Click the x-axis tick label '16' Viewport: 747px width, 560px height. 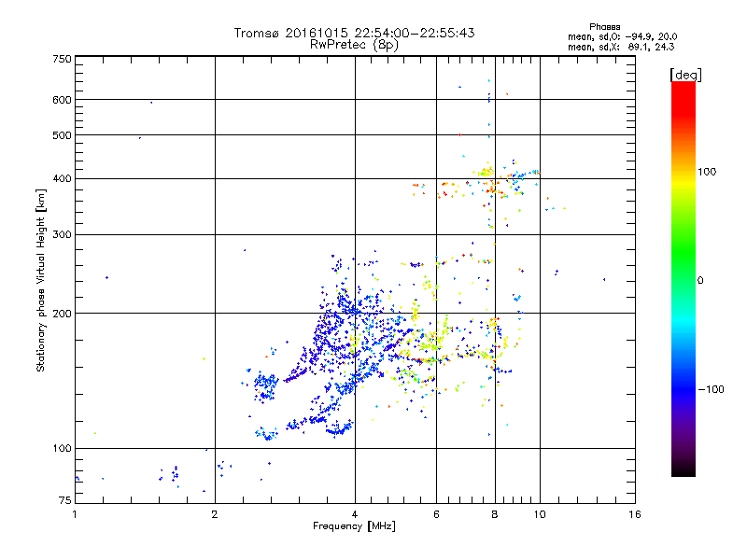click(635, 514)
